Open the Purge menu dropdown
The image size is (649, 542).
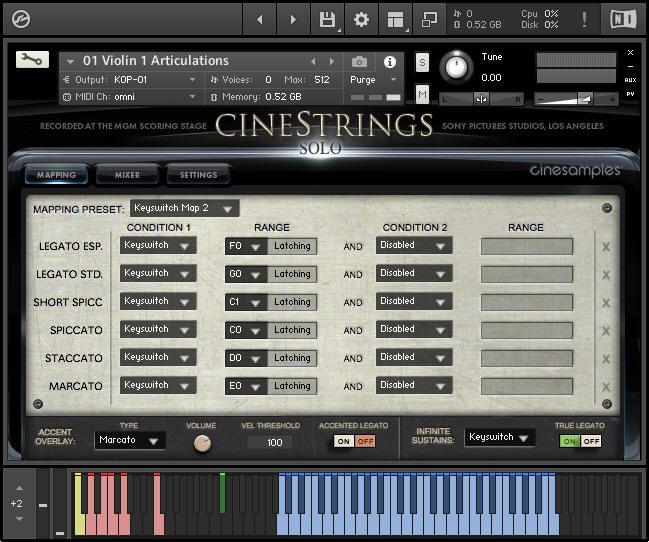coord(373,79)
